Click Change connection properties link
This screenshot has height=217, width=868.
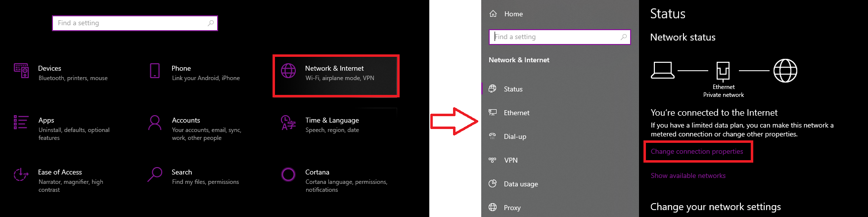(697, 151)
